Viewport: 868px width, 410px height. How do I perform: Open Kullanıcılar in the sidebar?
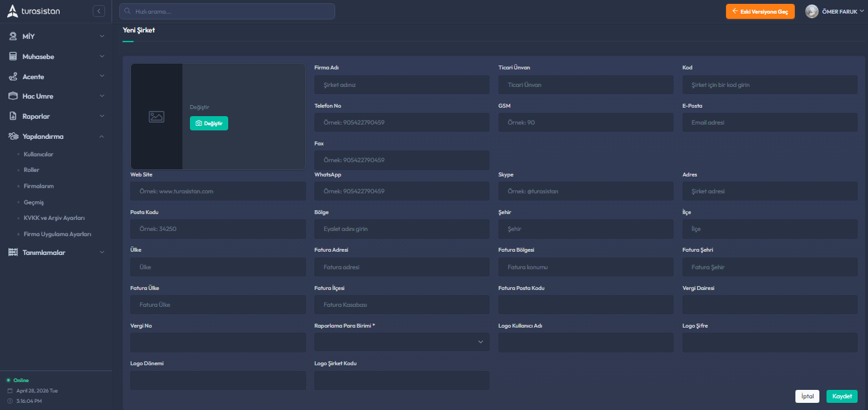pyautogui.click(x=38, y=154)
